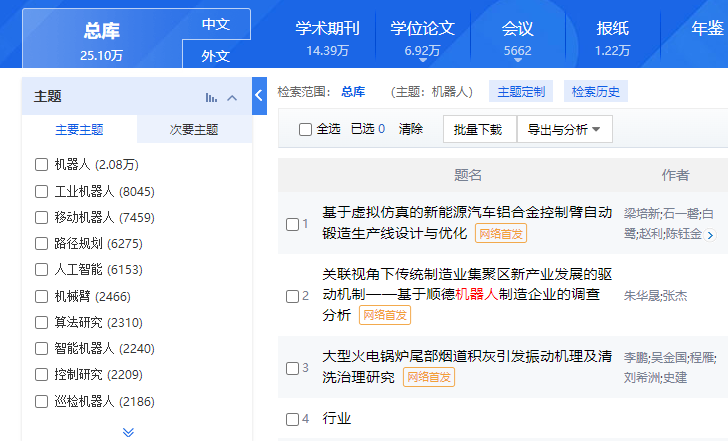Screen dimensions: 728x441
Task: Clear selections with 清除 link
Action: pos(410,129)
